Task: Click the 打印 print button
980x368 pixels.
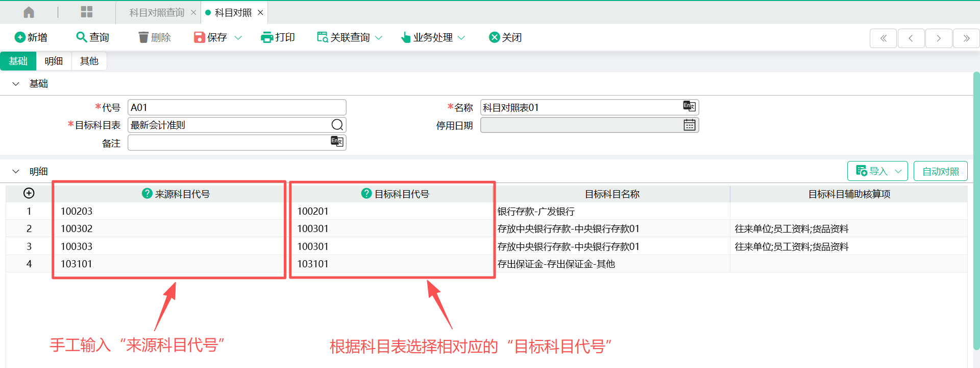Action: 278,37
